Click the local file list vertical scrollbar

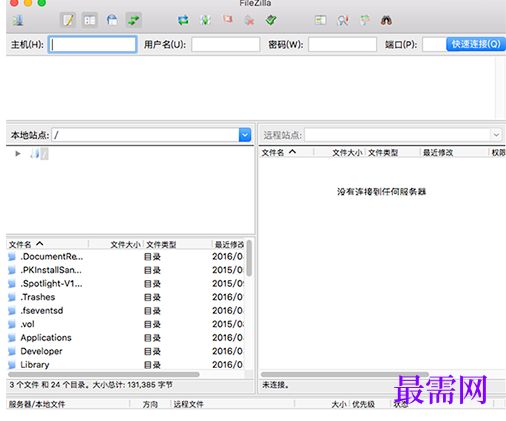[249, 258]
